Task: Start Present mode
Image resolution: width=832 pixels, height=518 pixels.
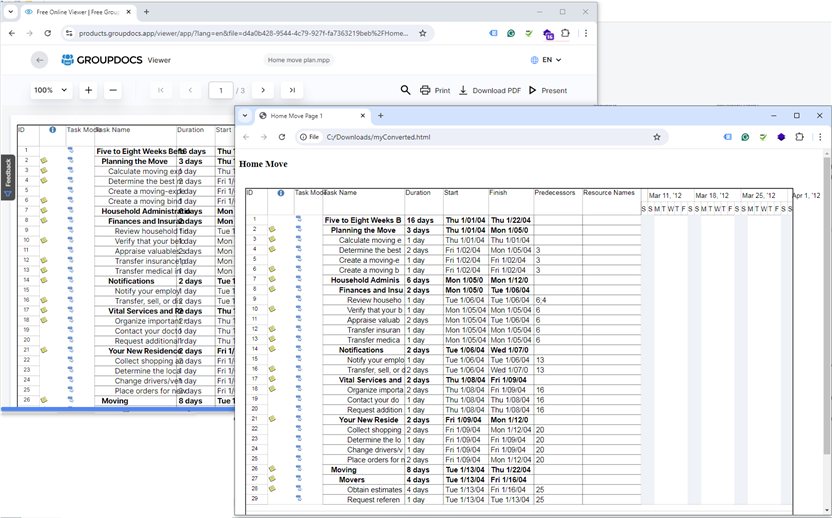Action: (548, 90)
